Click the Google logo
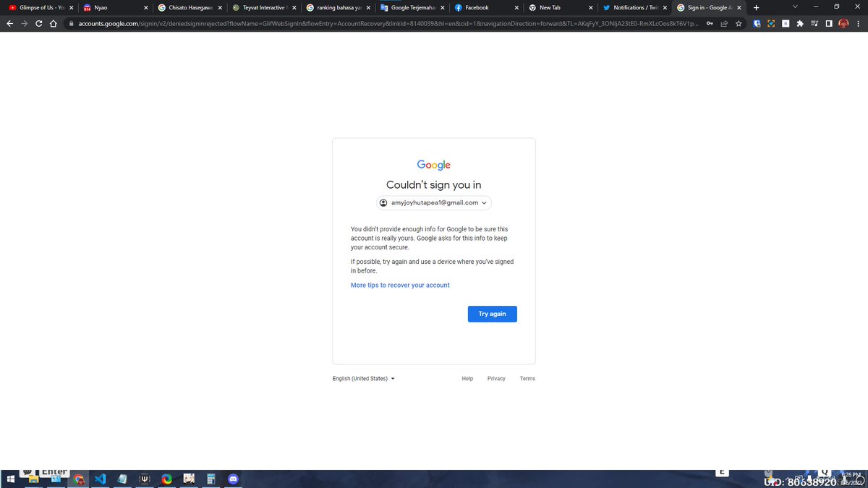The height and width of the screenshot is (488, 868). click(x=434, y=166)
